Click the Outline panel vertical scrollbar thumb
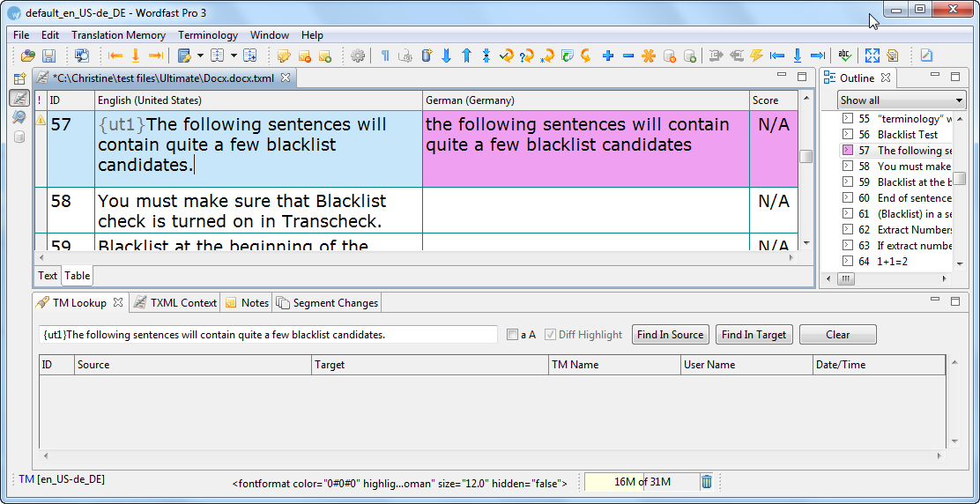The image size is (980, 504). coord(960,179)
